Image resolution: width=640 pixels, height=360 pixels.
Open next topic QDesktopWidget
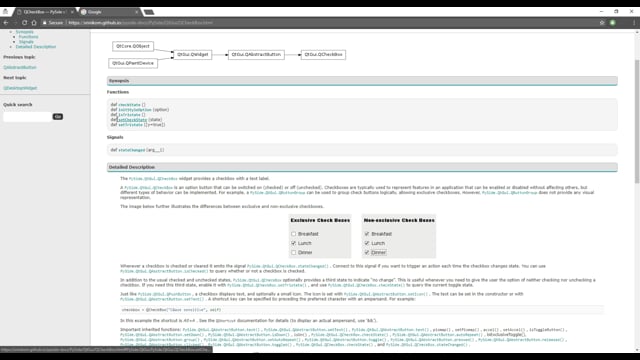[20, 88]
